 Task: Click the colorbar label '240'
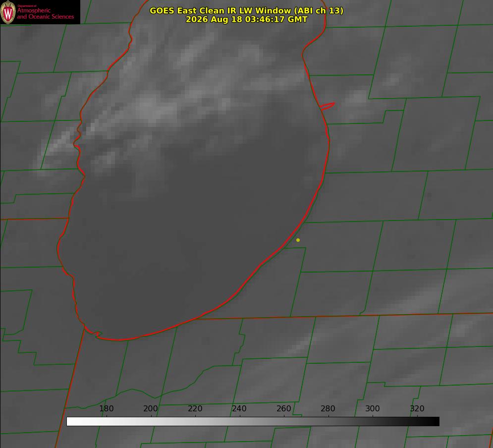[239, 408]
